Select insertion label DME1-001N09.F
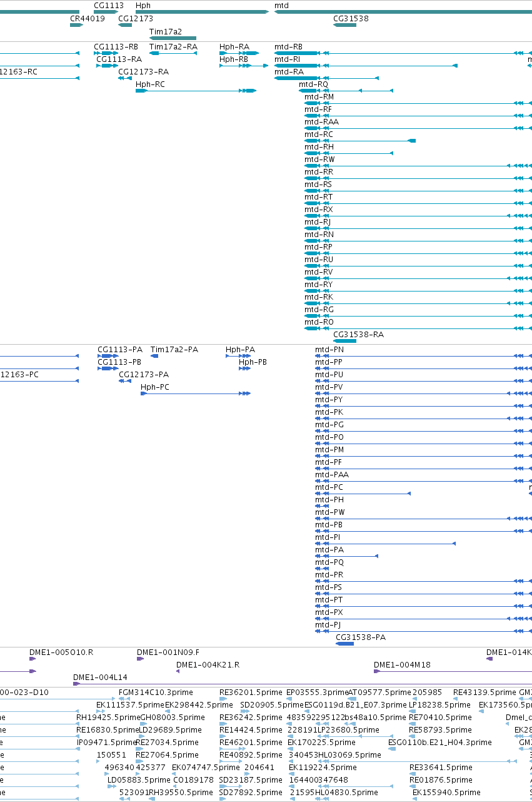532x802 pixels. [168, 652]
